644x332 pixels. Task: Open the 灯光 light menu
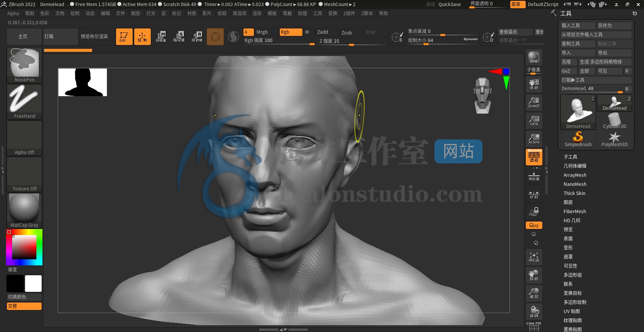tap(151, 13)
